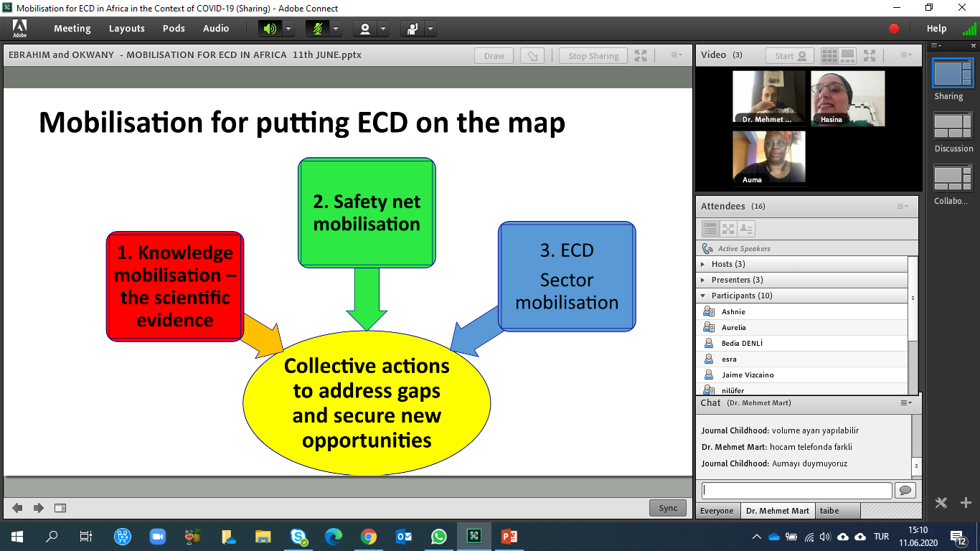Go to the previous slide arrow
The image size is (980, 551).
tap(18, 508)
